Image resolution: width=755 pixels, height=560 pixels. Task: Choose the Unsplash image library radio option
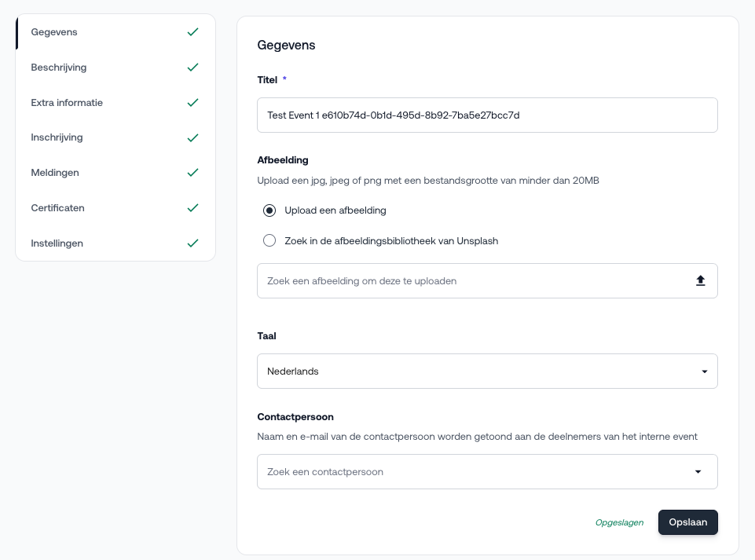pyautogui.click(x=269, y=241)
